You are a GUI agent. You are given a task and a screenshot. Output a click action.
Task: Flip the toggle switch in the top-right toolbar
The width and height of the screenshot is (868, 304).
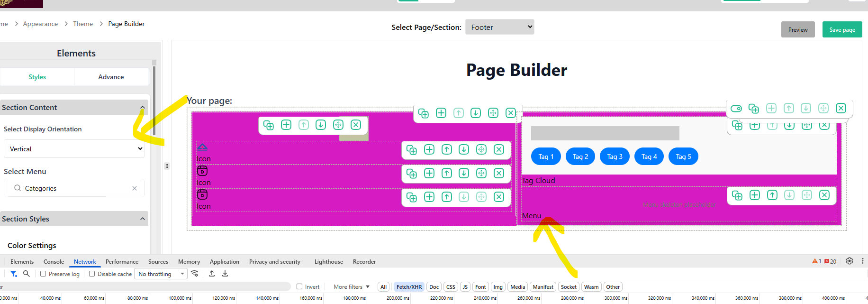736,109
